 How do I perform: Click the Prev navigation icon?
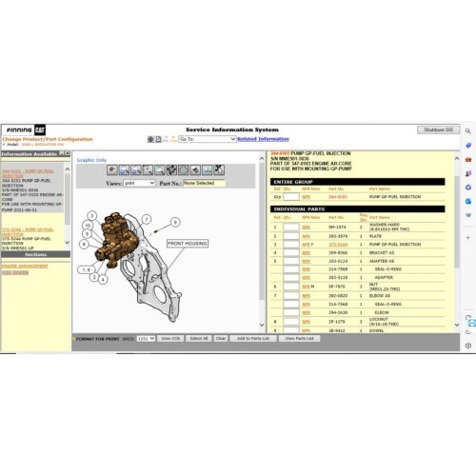point(166,139)
